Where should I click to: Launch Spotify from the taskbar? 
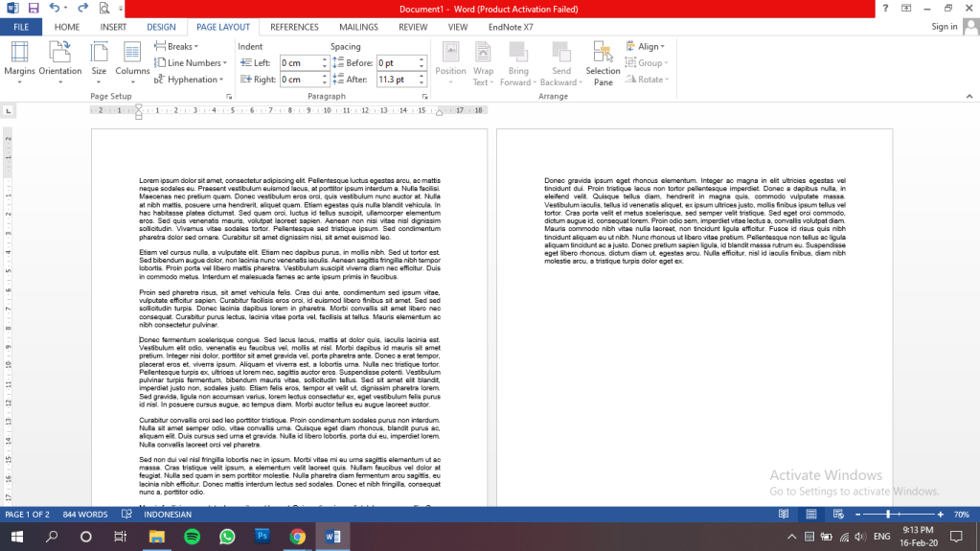[191, 537]
